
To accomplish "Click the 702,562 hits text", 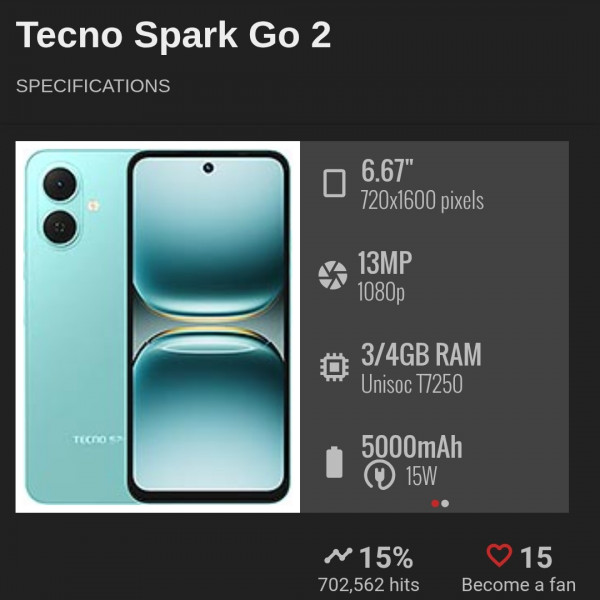I will [x=368, y=585].
